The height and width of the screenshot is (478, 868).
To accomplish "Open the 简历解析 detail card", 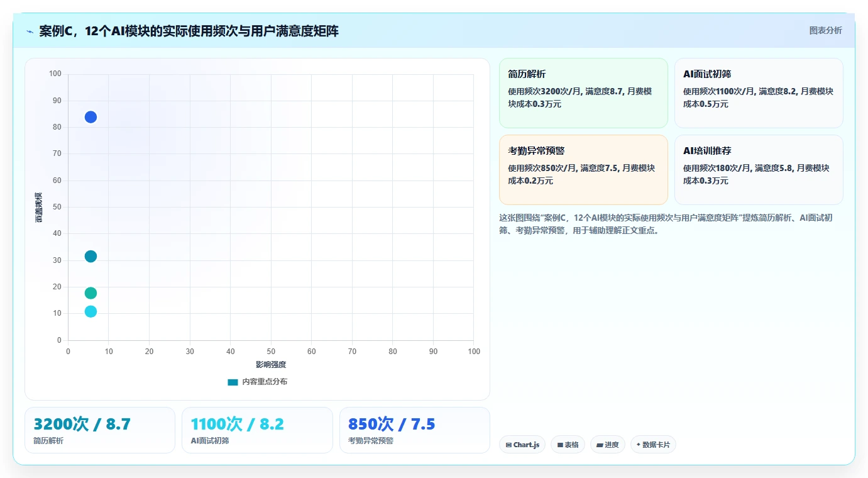I will [583, 93].
